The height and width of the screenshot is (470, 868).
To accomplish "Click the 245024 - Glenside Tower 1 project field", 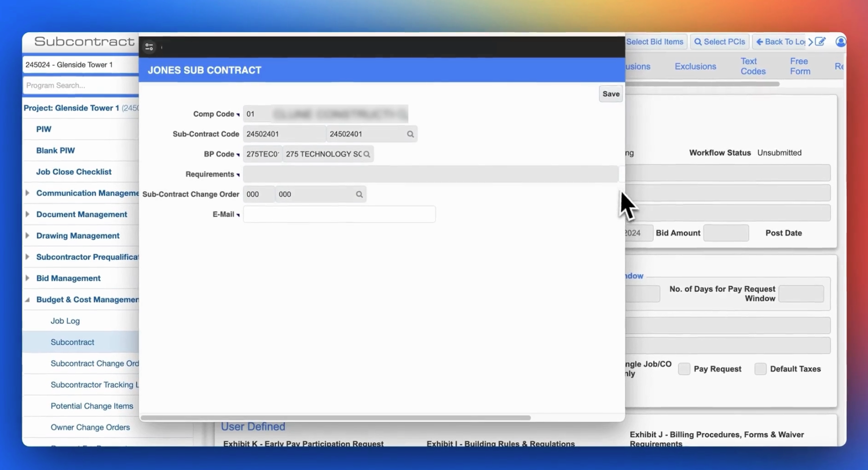I will [81, 65].
